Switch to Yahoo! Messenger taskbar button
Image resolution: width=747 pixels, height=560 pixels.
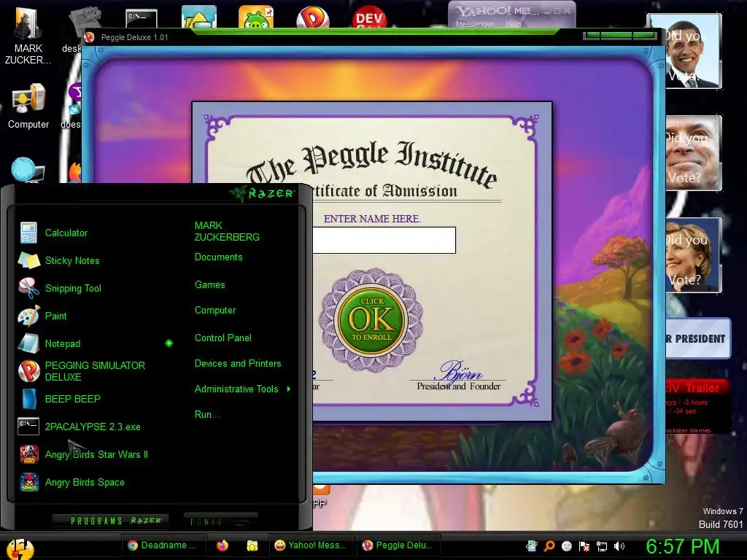click(311, 545)
